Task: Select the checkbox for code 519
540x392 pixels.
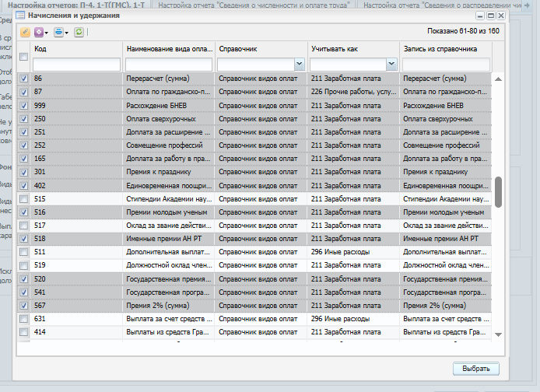Action: (x=24, y=265)
